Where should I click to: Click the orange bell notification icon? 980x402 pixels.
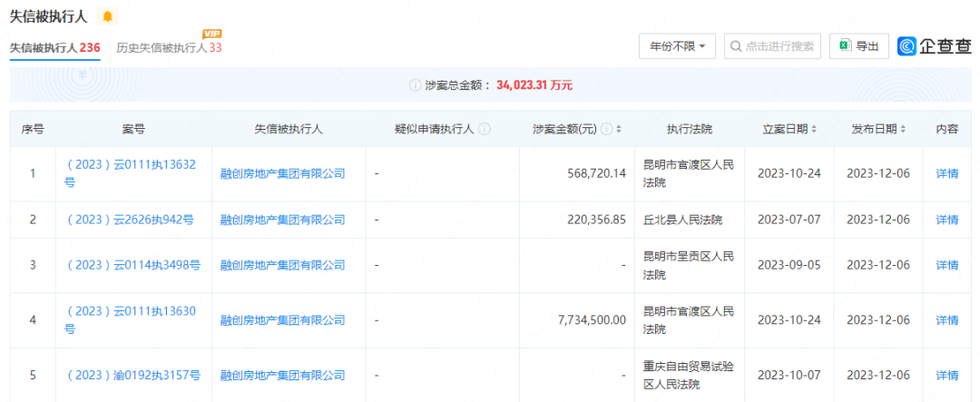point(107,17)
